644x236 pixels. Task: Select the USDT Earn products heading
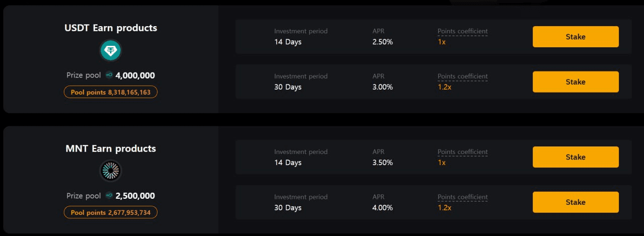(111, 28)
